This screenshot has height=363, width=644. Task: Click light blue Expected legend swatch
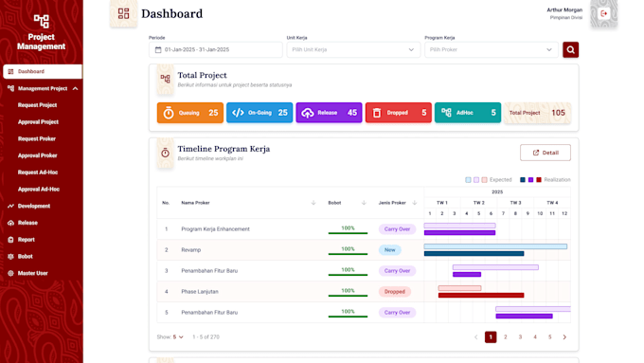coord(468,180)
